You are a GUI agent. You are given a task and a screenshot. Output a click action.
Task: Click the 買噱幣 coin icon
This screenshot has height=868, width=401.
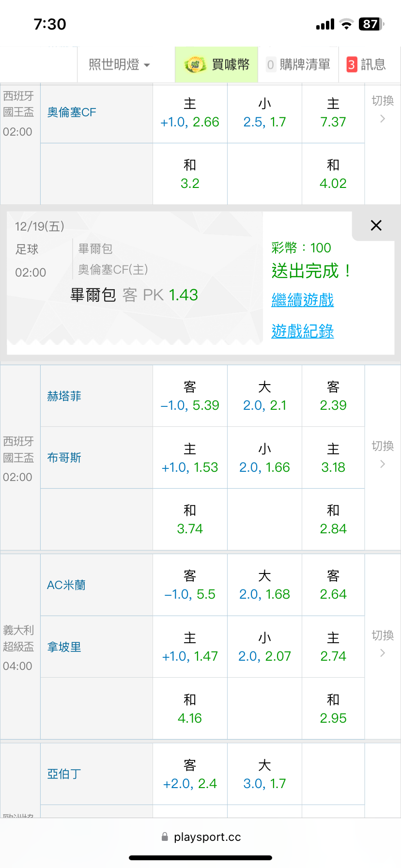[195, 65]
